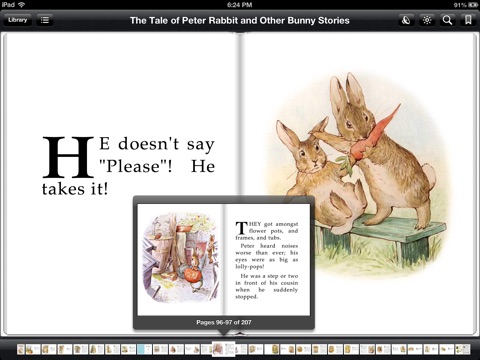The height and width of the screenshot is (360, 480).
Task: Tap the "Pages 96-97 of 207" label
Action: pos(224,322)
